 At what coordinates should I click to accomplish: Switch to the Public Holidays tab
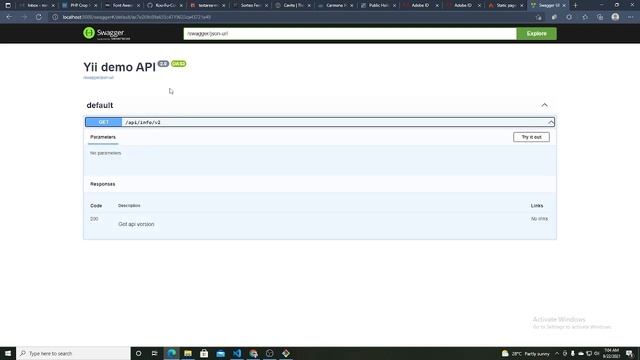[x=378, y=5]
